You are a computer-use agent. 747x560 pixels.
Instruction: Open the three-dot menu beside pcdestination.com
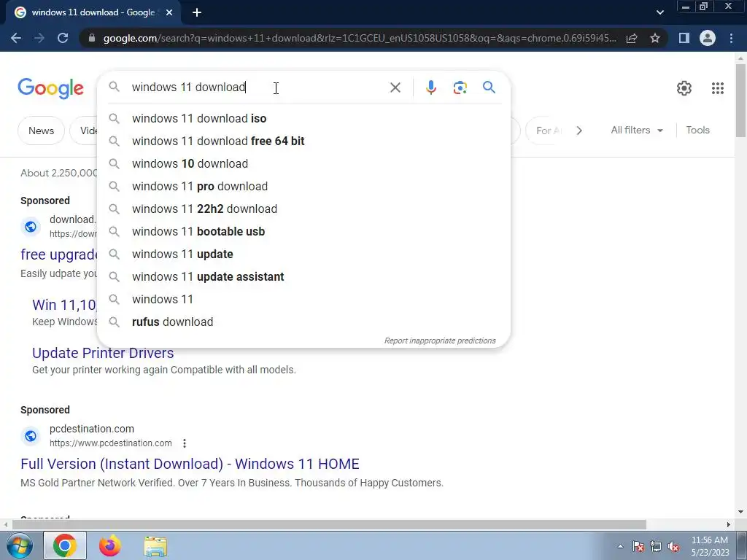[x=185, y=443]
